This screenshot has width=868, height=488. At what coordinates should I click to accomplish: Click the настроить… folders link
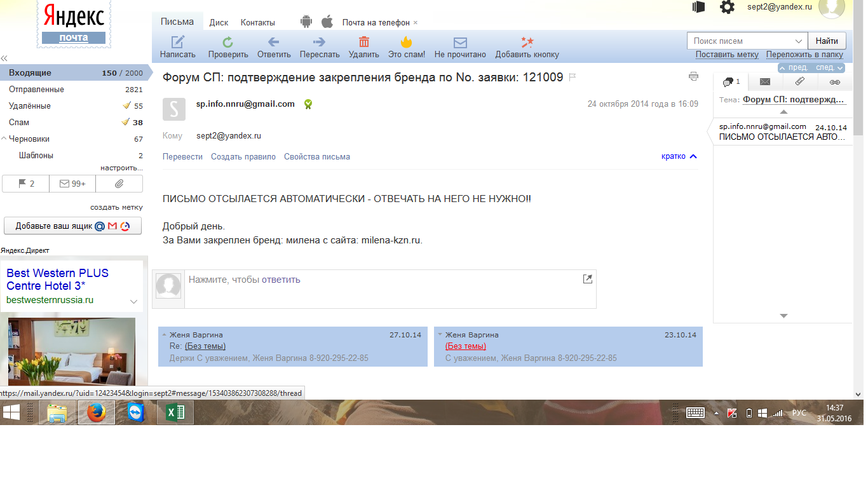click(x=121, y=168)
